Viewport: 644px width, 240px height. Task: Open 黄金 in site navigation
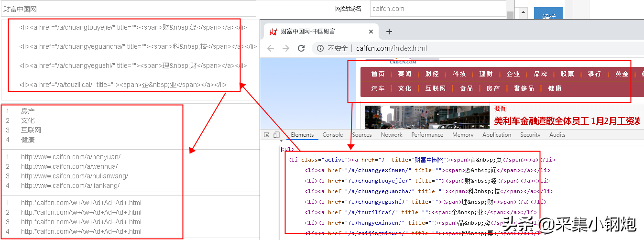coord(622,74)
